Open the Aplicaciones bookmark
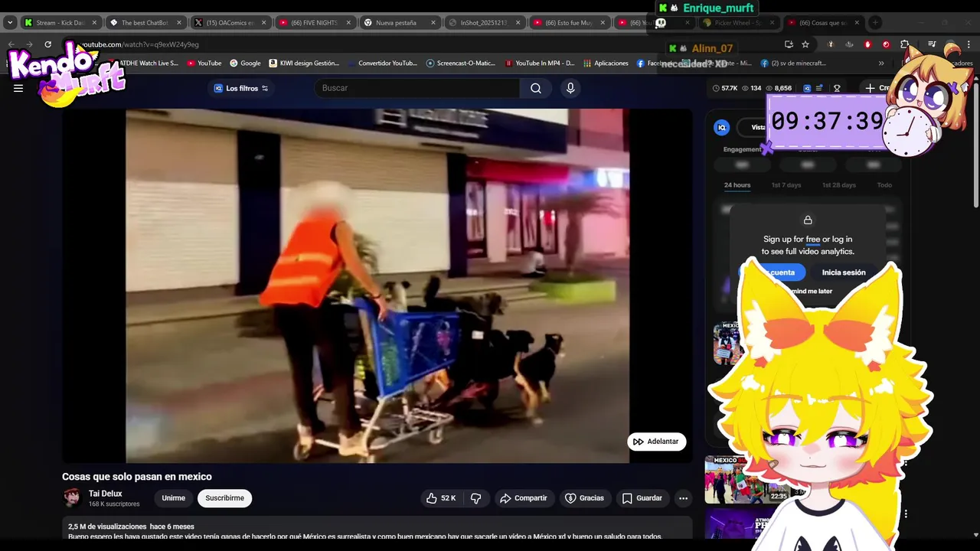 click(x=606, y=64)
